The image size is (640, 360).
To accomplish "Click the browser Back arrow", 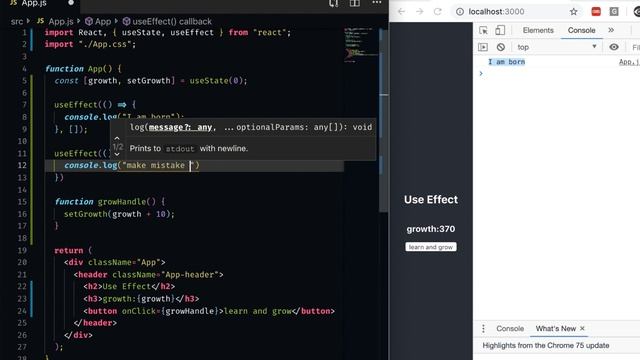I will 401,11.
